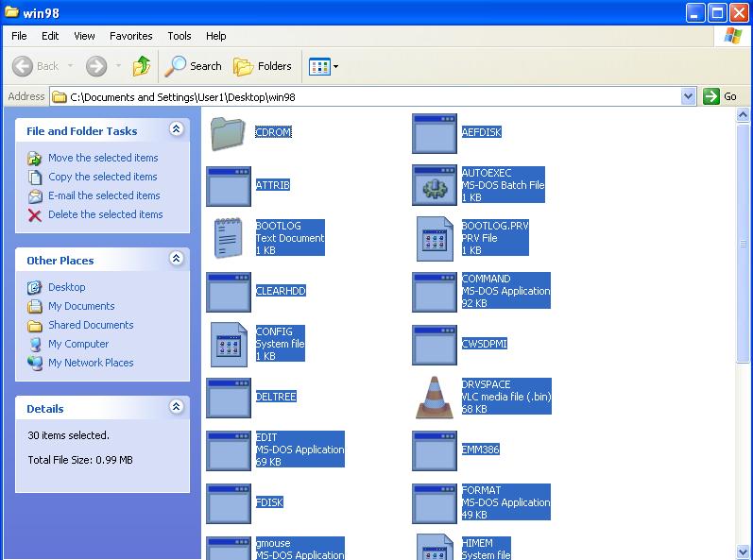The height and width of the screenshot is (560, 753).
Task: Click the EMM386 file name label
Action: (480, 450)
